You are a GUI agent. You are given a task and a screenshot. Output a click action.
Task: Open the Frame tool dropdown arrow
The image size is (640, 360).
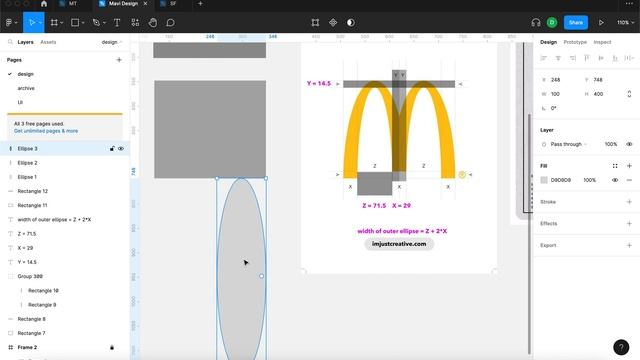[x=62, y=23]
